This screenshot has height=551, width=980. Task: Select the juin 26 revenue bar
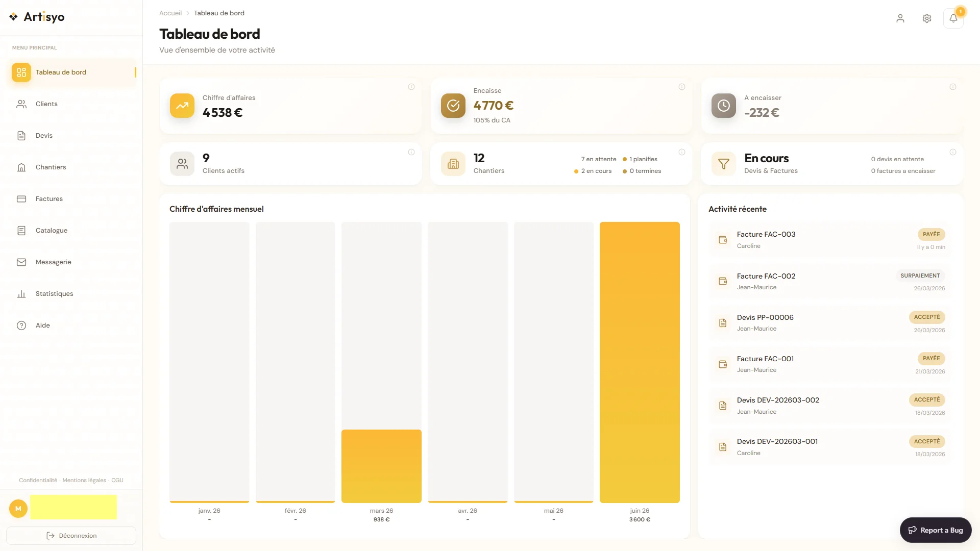pyautogui.click(x=640, y=362)
